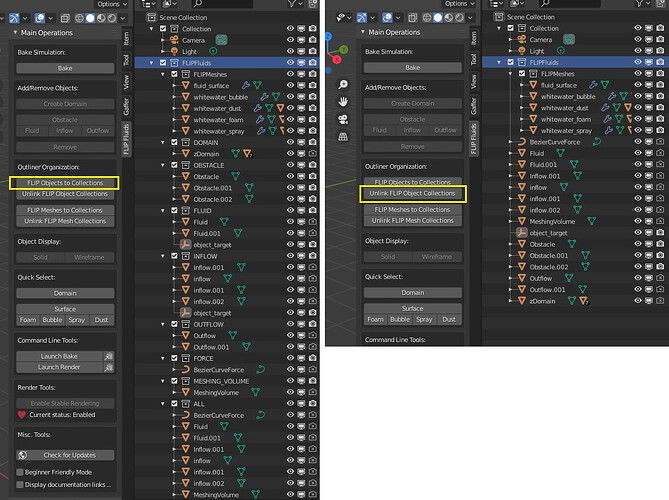Click the red X axis on navigation gizmo
The height and width of the screenshot is (500, 669).
[337, 59]
